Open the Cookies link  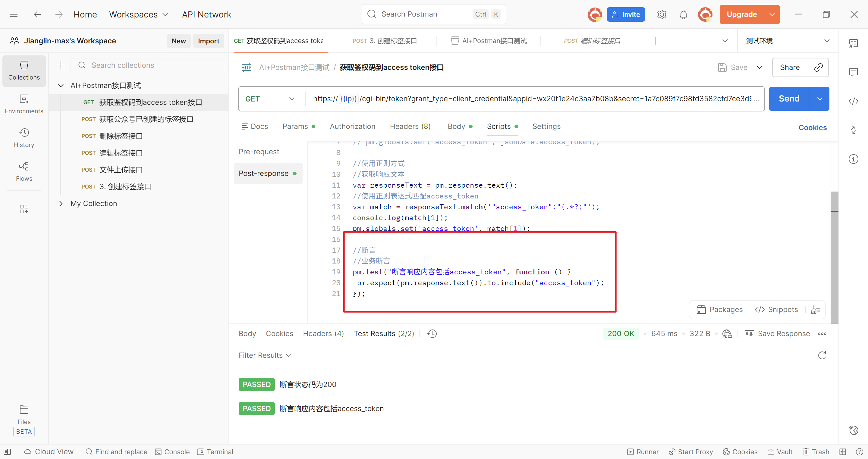coord(813,127)
